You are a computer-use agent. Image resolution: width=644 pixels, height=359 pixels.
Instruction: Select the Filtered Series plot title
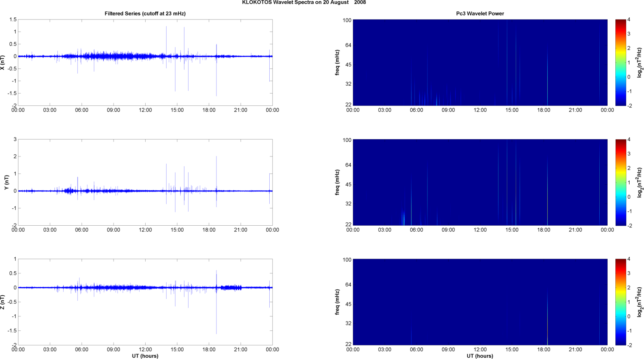pyautogui.click(x=145, y=13)
